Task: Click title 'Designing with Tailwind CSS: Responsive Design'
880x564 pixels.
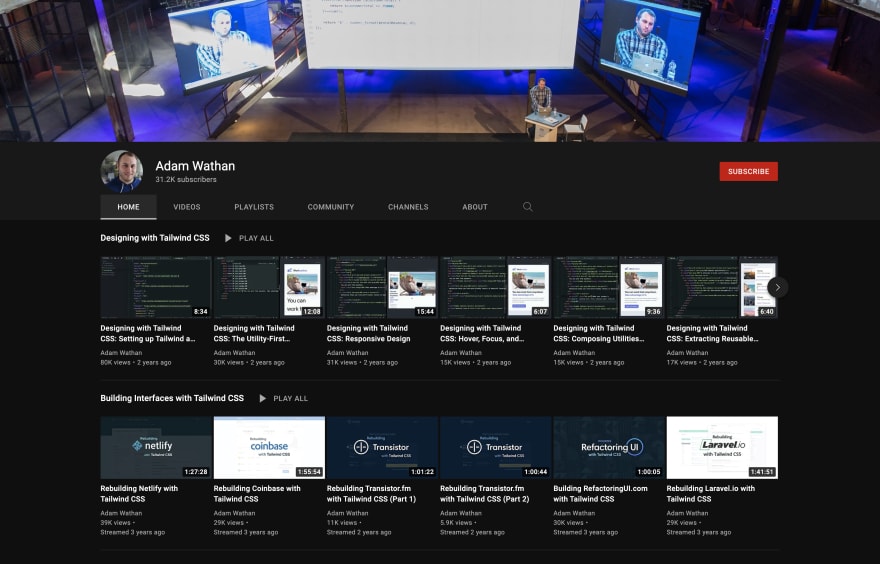Action: pos(369,333)
